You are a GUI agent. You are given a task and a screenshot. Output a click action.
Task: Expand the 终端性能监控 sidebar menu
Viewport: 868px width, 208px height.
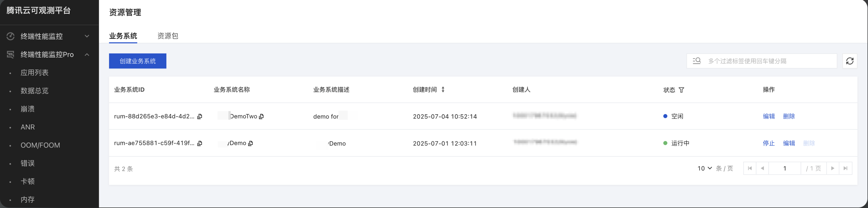coord(86,36)
